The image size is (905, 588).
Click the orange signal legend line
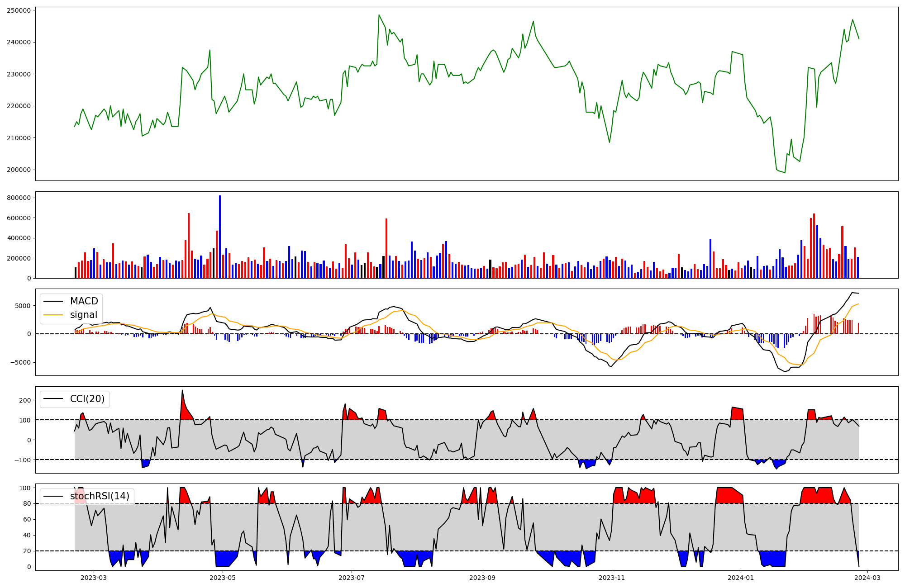pos(54,315)
